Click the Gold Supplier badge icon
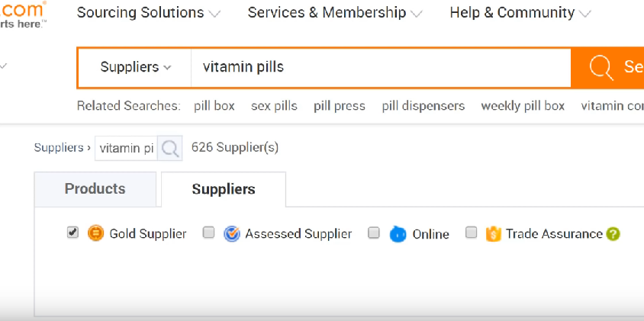Screen dimensions: 644x321 click(x=95, y=233)
